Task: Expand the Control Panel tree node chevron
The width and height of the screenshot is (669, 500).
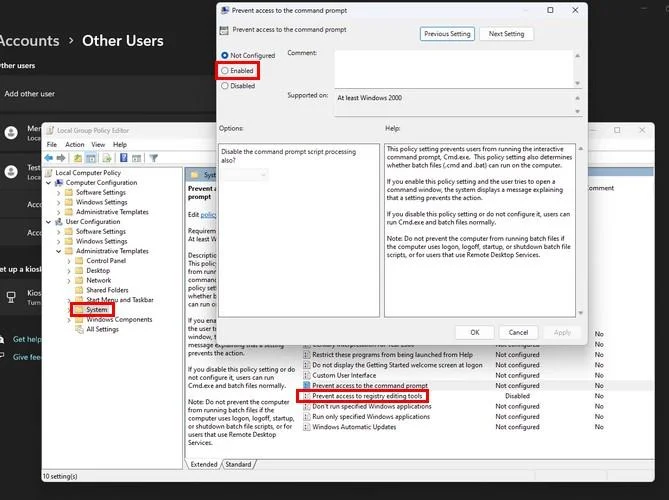Action: click(x=69, y=261)
